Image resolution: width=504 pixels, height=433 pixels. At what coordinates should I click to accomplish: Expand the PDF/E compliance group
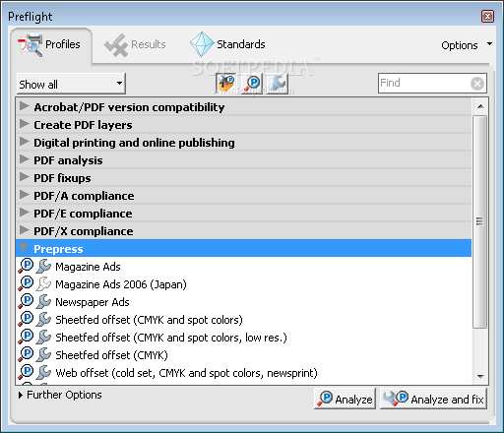pyautogui.click(x=24, y=213)
